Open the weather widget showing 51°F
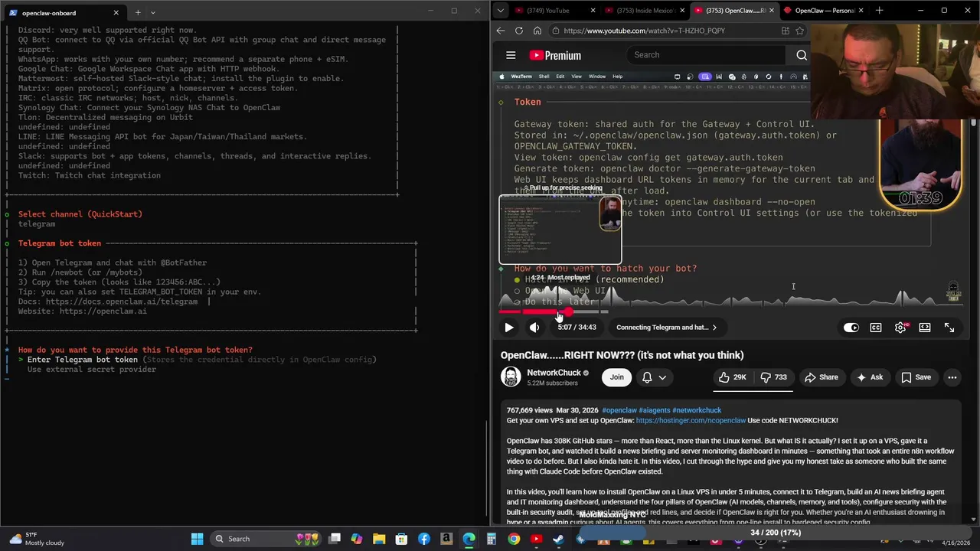Image resolution: width=980 pixels, height=551 pixels. coord(37,539)
